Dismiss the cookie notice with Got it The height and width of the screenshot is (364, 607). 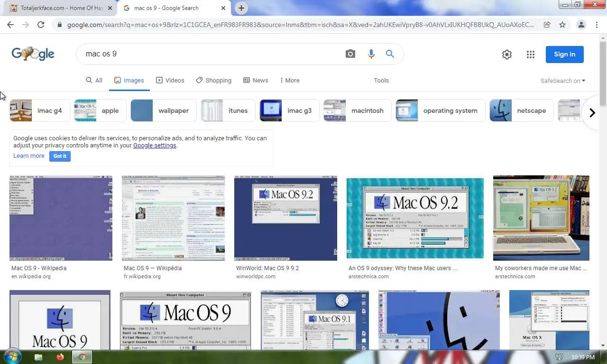coord(60,156)
